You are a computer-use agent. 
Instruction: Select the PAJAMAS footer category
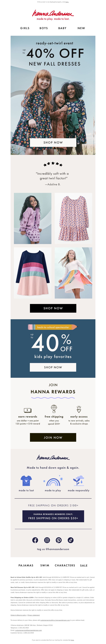point(26,565)
